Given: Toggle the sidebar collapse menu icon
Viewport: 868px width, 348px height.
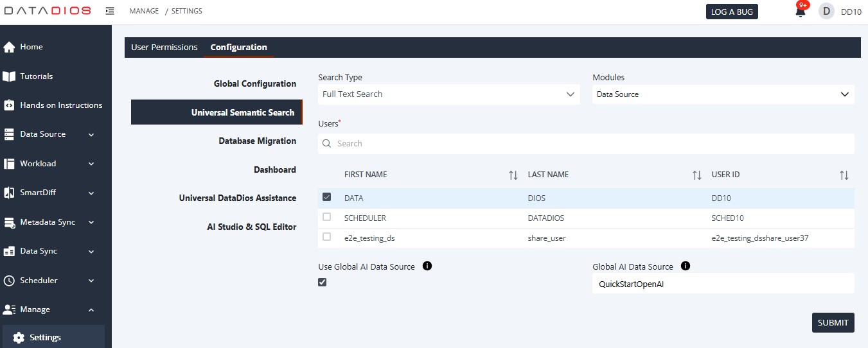Looking at the screenshot, I should click(x=110, y=11).
